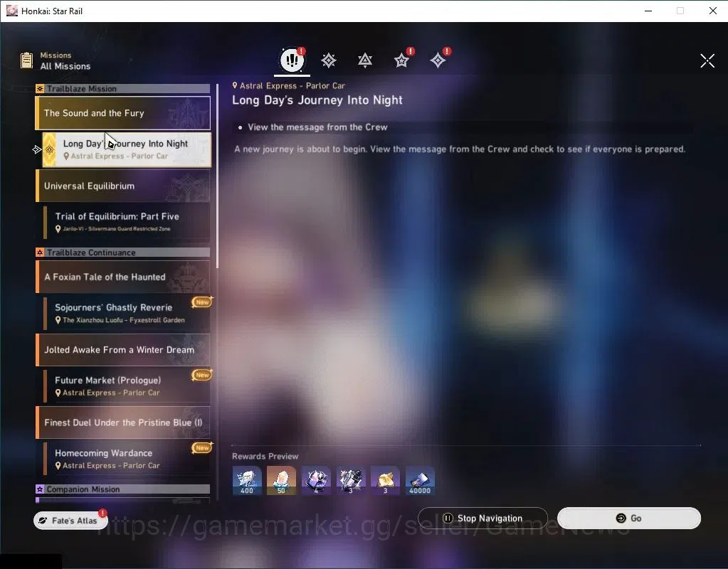Open the Companion Mission star tab

(401, 60)
